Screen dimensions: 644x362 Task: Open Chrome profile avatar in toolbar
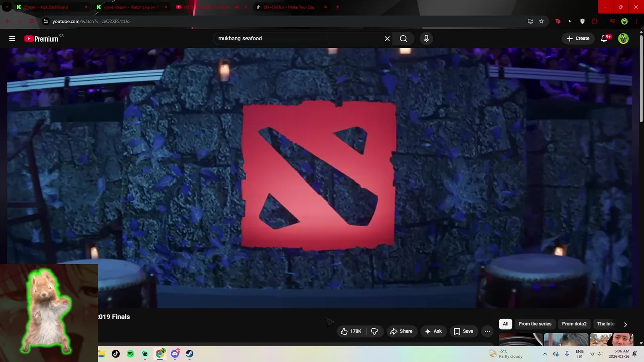tap(624, 21)
